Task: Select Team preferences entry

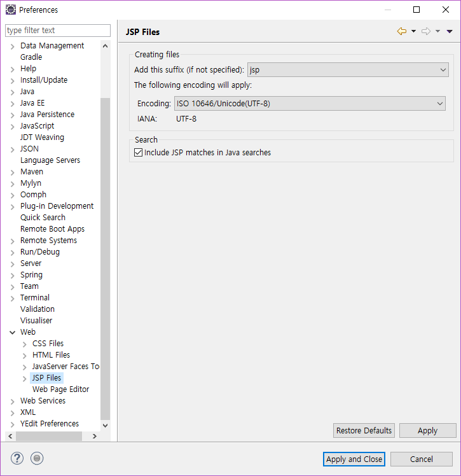Action: (29, 286)
